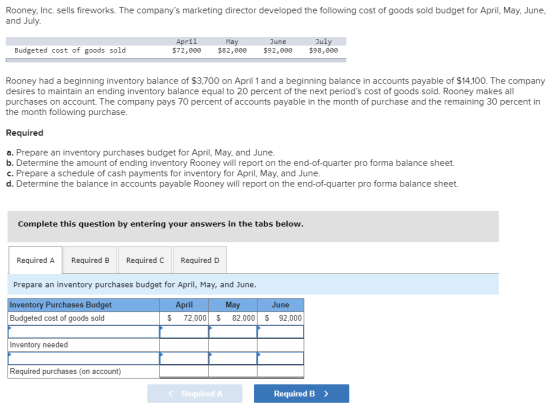Click April cell in Inventory needed row
Viewport: 560px width, 408px height.
(184, 345)
